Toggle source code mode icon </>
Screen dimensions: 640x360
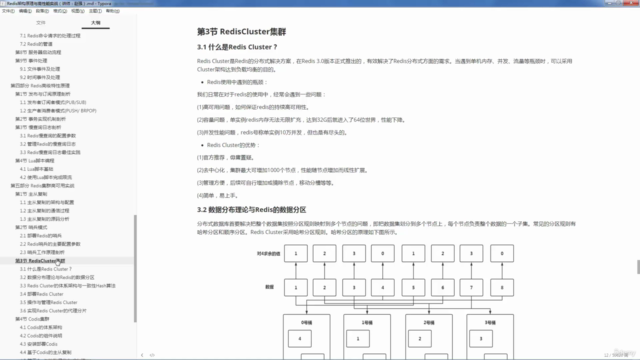coord(152,355)
